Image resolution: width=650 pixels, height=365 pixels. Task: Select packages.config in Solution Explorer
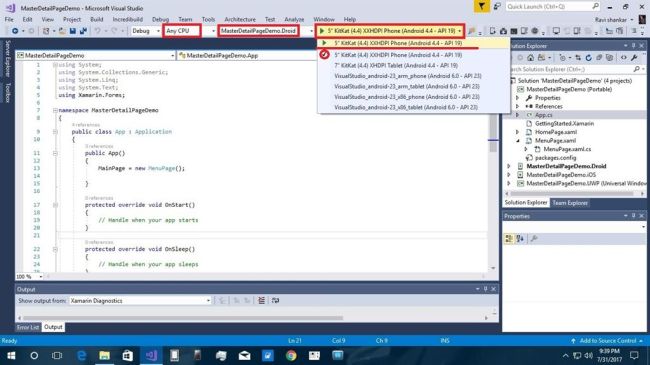[x=555, y=158]
